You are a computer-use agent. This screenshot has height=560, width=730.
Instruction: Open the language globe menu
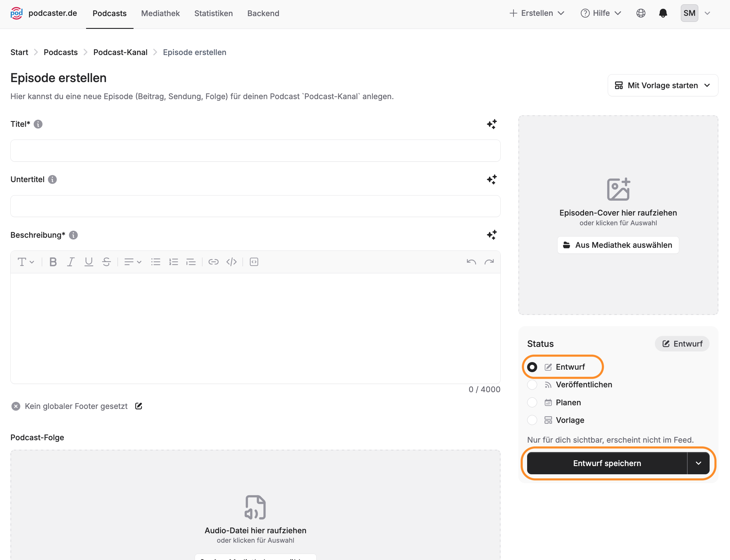pos(641,13)
